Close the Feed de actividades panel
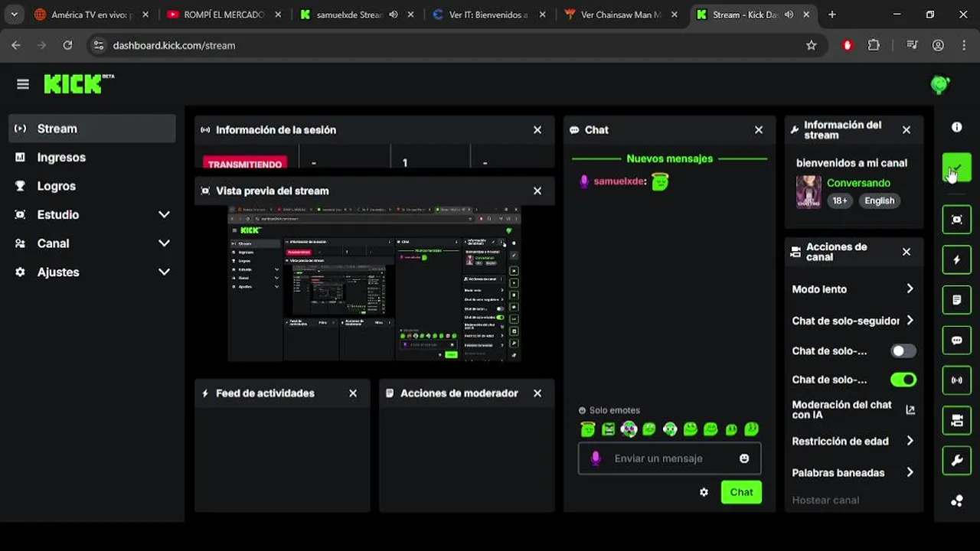 click(x=353, y=393)
